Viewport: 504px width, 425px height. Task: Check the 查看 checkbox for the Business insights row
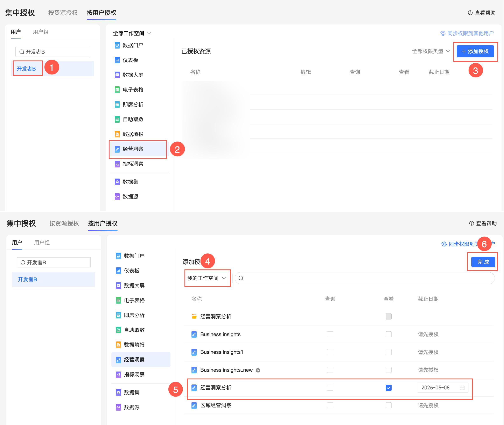388,334
